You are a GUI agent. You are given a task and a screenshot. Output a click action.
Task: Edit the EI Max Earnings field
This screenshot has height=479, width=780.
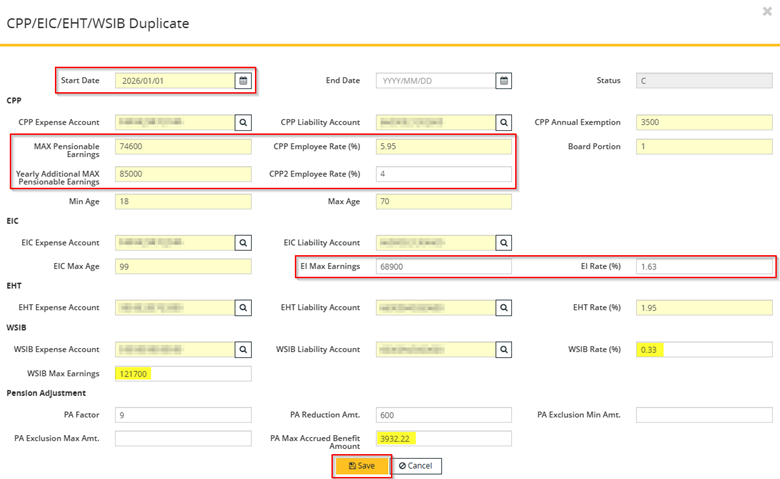point(444,267)
